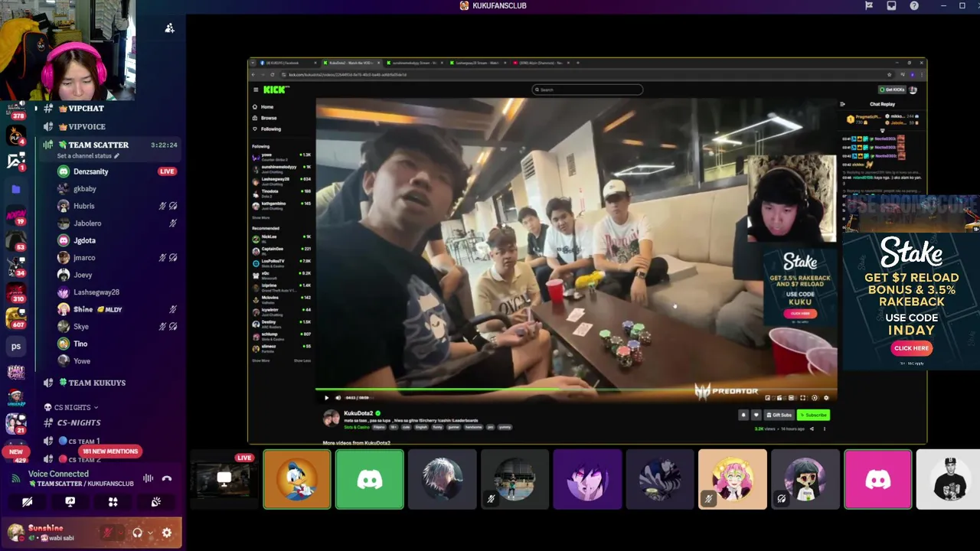Share your screen button

pos(70,502)
